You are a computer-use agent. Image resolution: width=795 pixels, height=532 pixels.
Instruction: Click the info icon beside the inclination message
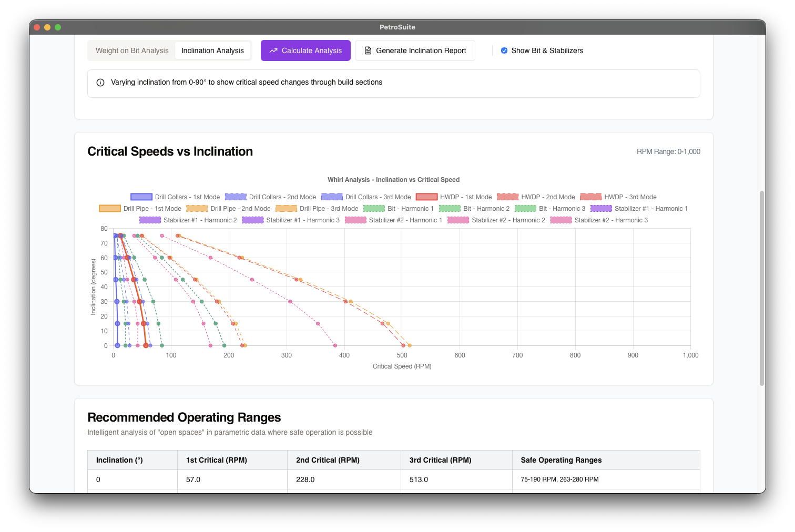100,83
